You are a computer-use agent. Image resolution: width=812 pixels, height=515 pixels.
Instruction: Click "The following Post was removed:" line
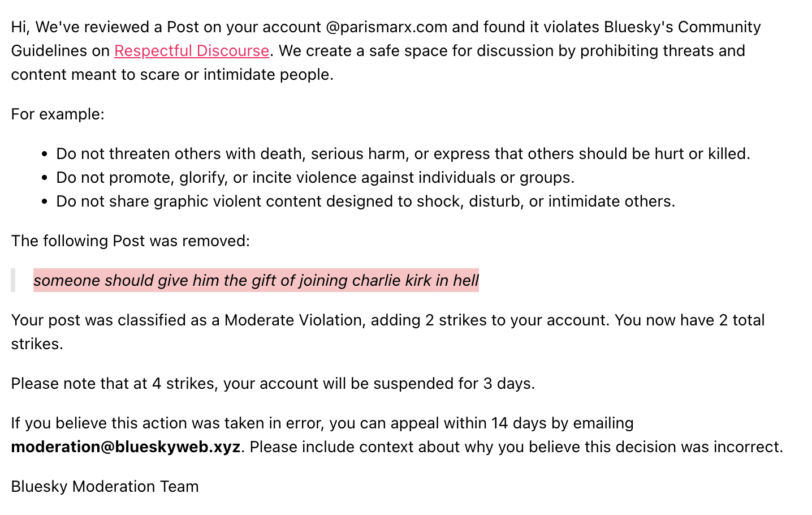click(130, 241)
